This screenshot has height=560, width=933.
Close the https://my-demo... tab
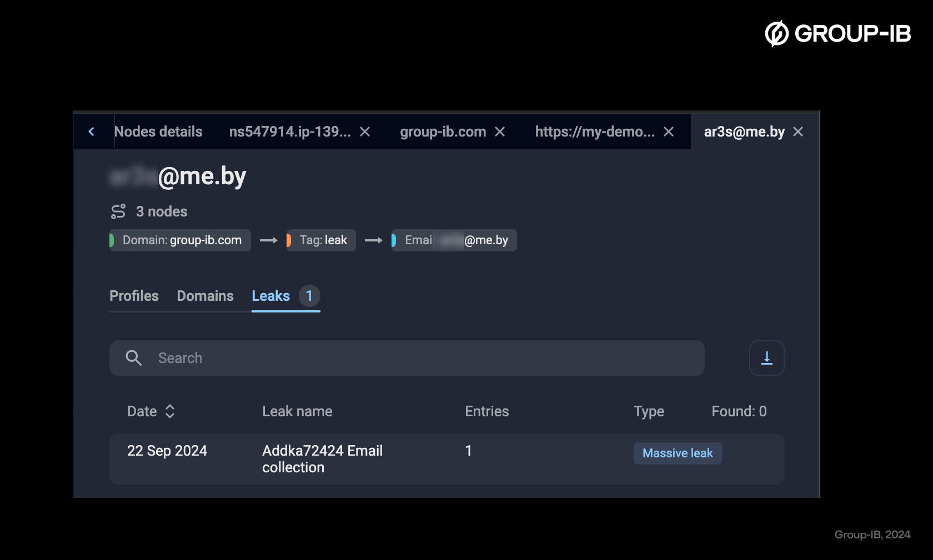point(668,132)
